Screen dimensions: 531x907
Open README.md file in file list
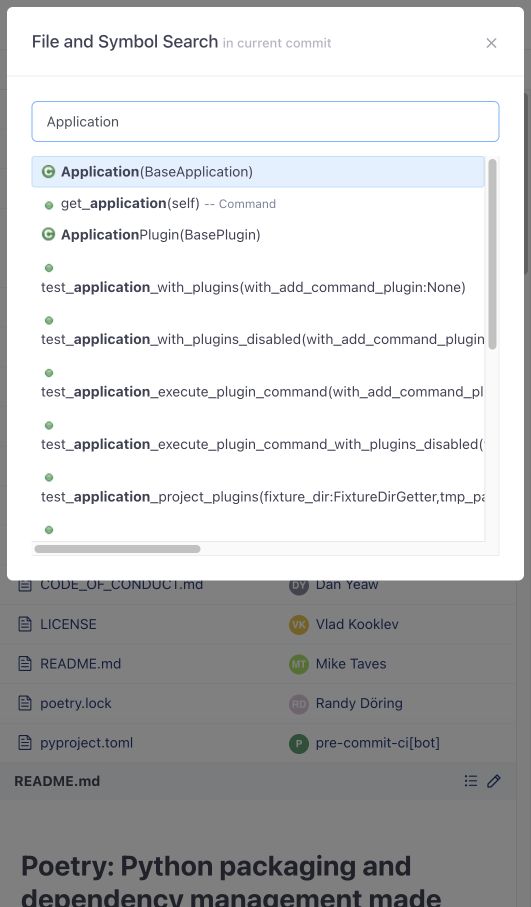point(80,663)
